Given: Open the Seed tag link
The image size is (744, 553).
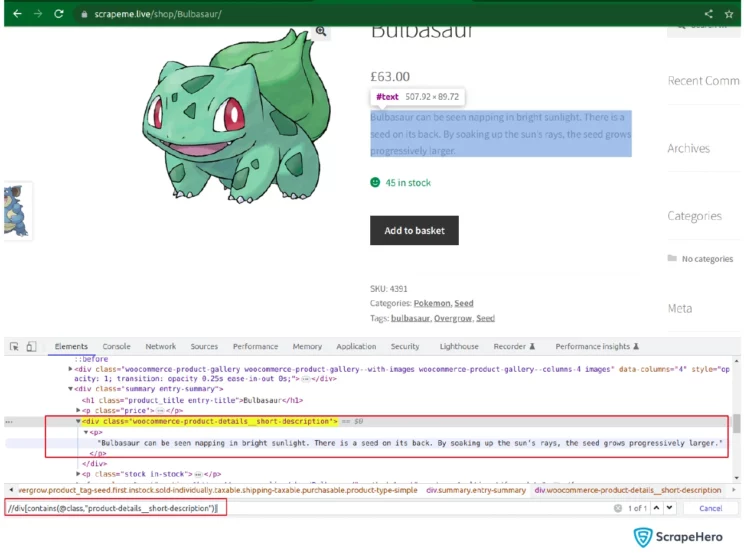Looking at the screenshot, I should pos(485,318).
